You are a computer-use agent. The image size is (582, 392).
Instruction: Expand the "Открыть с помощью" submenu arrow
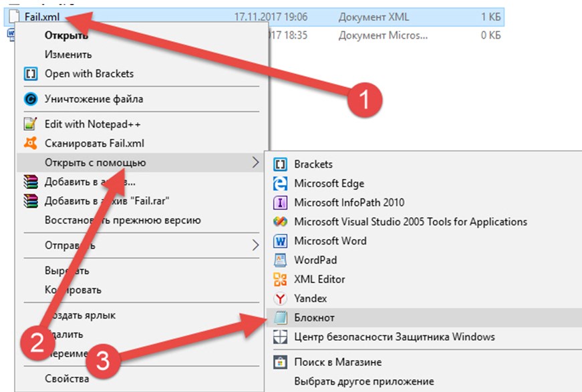[x=255, y=162]
